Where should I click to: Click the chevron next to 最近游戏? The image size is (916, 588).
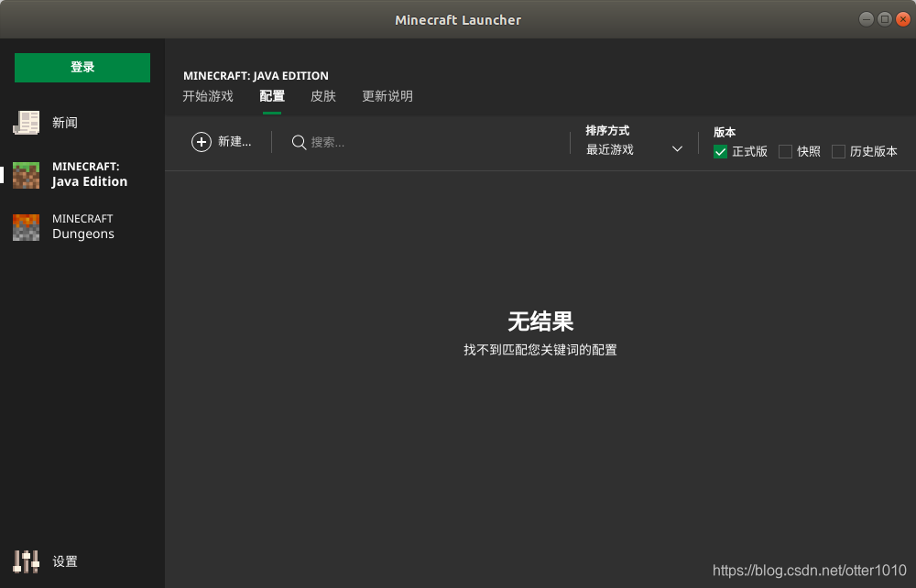[677, 147]
